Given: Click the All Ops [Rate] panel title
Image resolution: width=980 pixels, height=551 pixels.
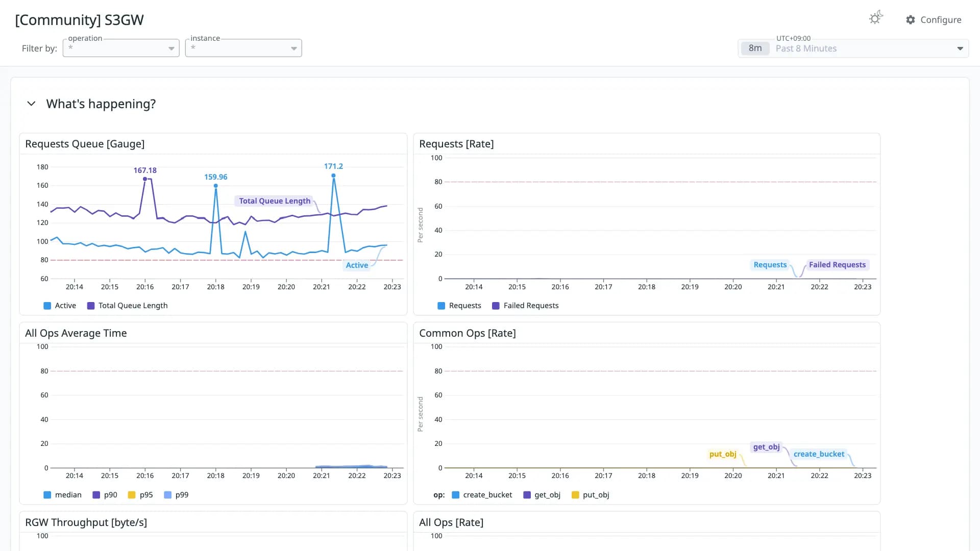Looking at the screenshot, I should (x=451, y=522).
